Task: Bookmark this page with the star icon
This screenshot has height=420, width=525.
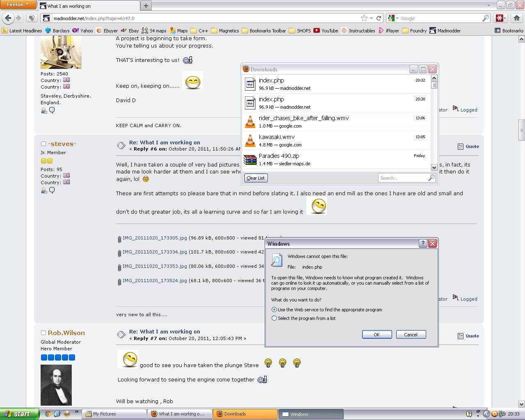Action: click(364, 18)
